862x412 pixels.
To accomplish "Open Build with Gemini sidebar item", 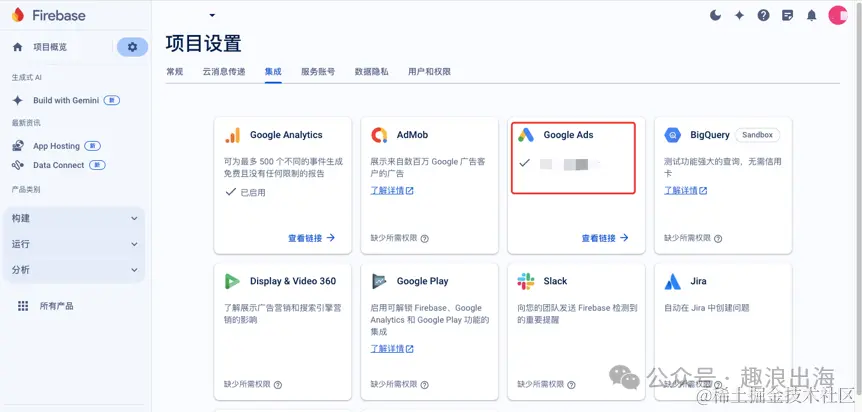I will coord(66,101).
